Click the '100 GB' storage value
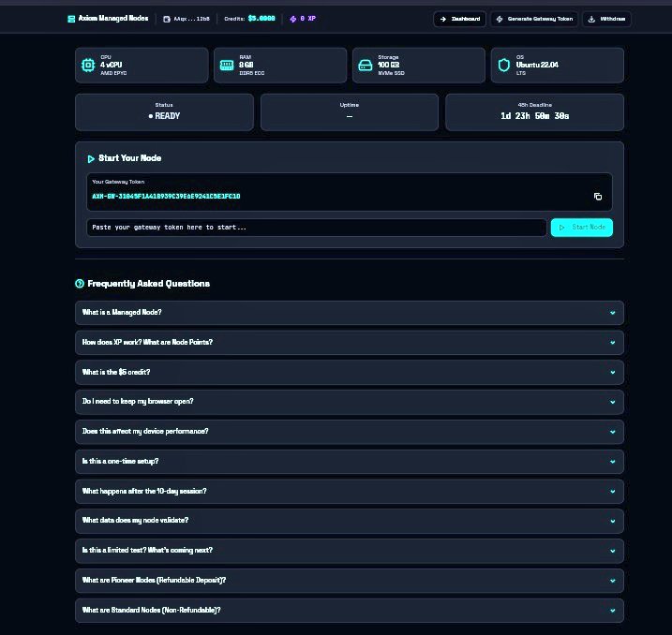This screenshot has height=635, width=672. pyautogui.click(x=388, y=65)
